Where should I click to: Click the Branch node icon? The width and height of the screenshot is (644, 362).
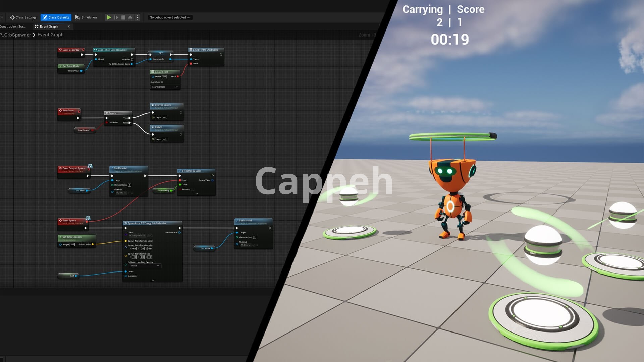(x=107, y=113)
